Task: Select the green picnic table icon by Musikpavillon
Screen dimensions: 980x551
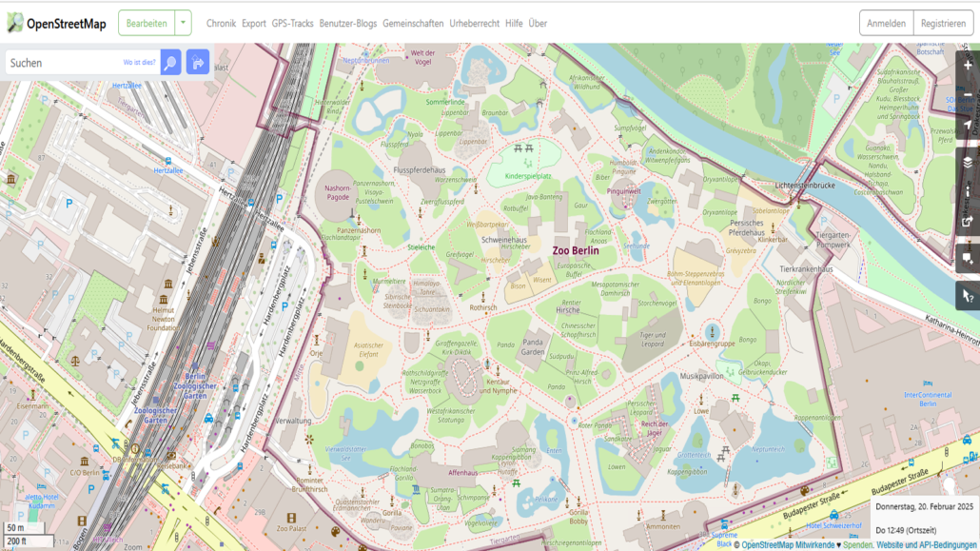Action: click(735, 398)
